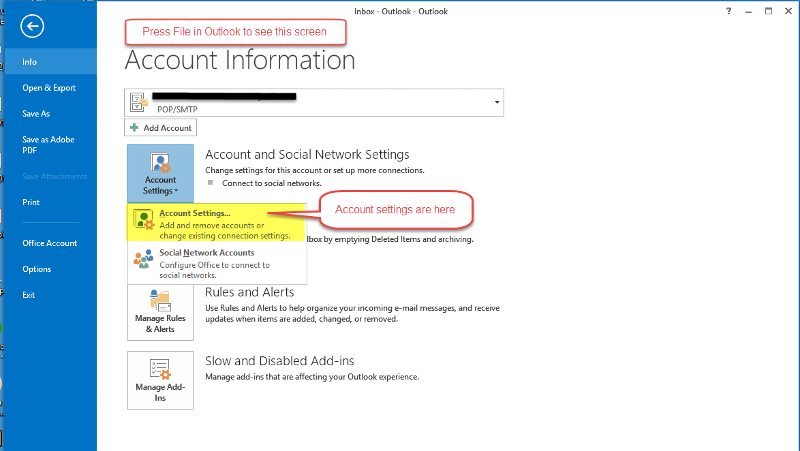Click the Social Network Accounts people icon
The height and width of the screenshot is (451, 800).
pyautogui.click(x=143, y=259)
